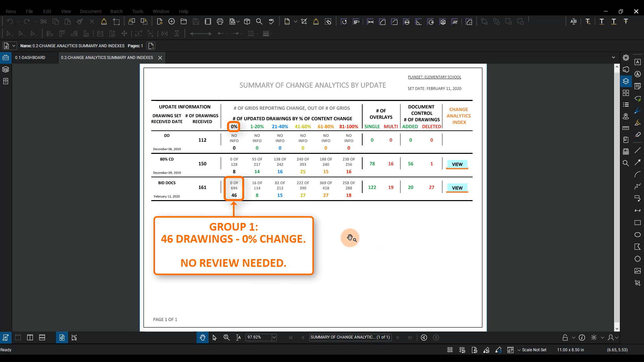
Task: Select the Rectangle markup tool
Action: point(637,223)
